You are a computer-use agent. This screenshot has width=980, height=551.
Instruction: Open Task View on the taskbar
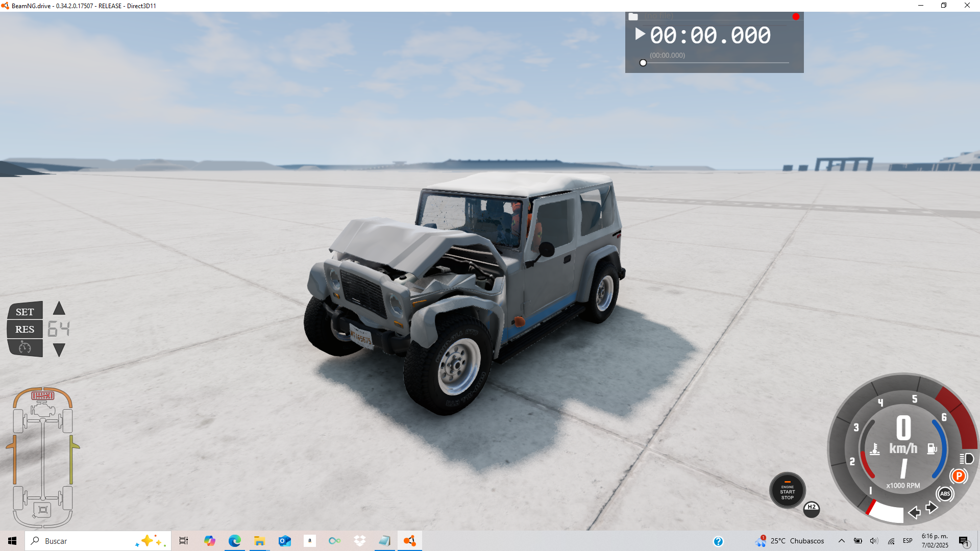(x=184, y=541)
